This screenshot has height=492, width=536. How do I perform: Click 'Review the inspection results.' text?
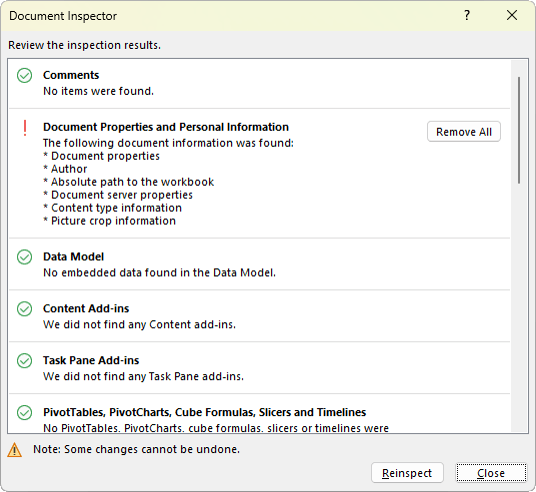pos(84,45)
